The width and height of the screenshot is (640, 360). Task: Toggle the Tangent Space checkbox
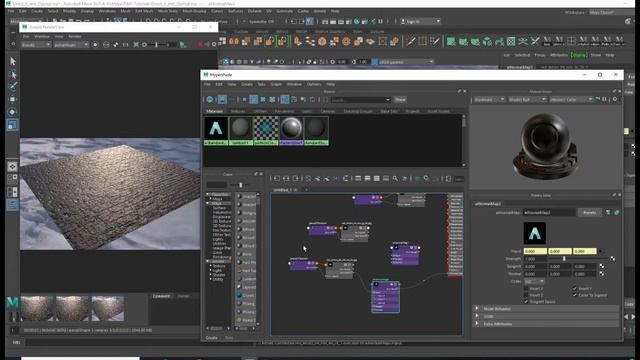(x=526, y=301)
